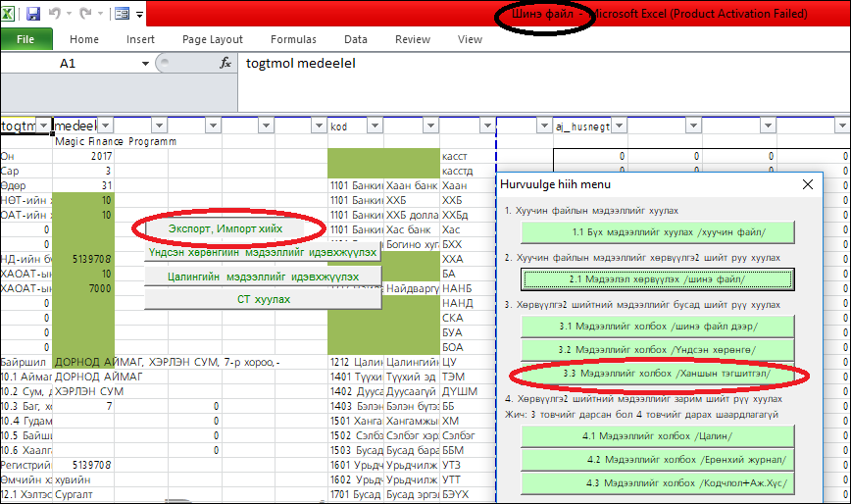This screenshot has height=504, width=851.
Task: Click the form icon in quick access toolbar
Action: (122, 14)
